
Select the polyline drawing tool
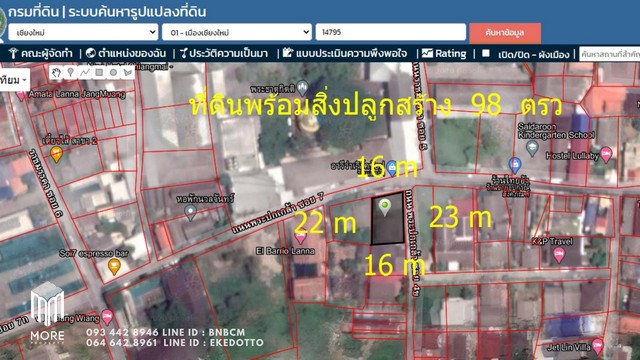point(84,73)
